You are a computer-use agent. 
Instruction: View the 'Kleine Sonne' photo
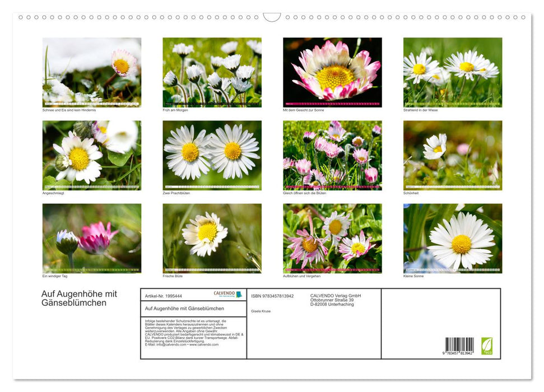tap(452, 238)
